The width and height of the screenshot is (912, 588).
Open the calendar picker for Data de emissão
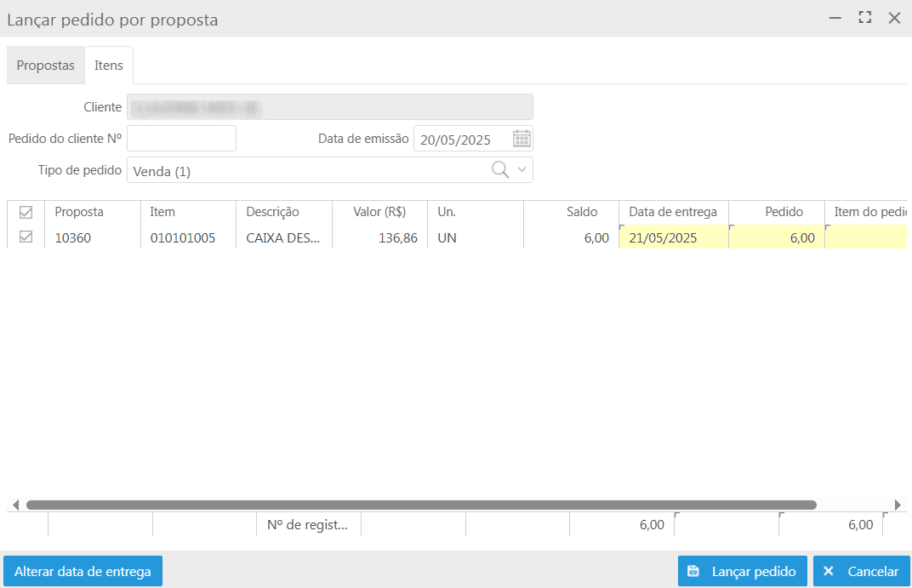522,139
